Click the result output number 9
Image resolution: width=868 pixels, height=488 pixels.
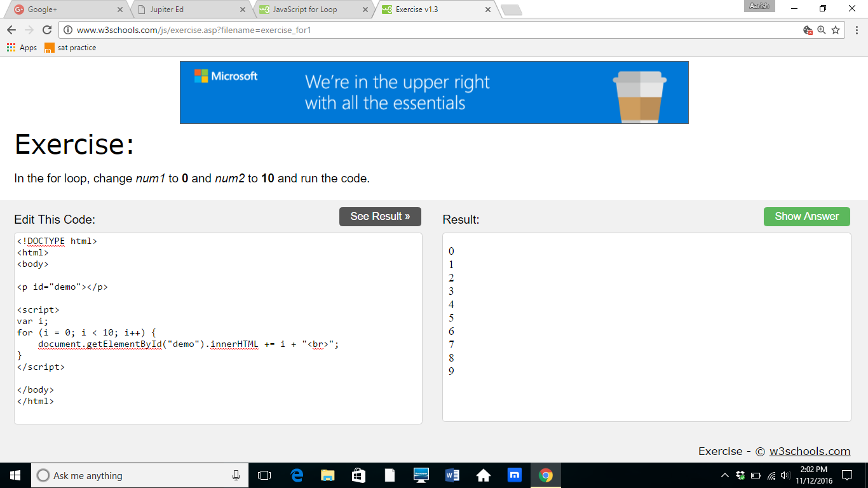pos(451,371)
